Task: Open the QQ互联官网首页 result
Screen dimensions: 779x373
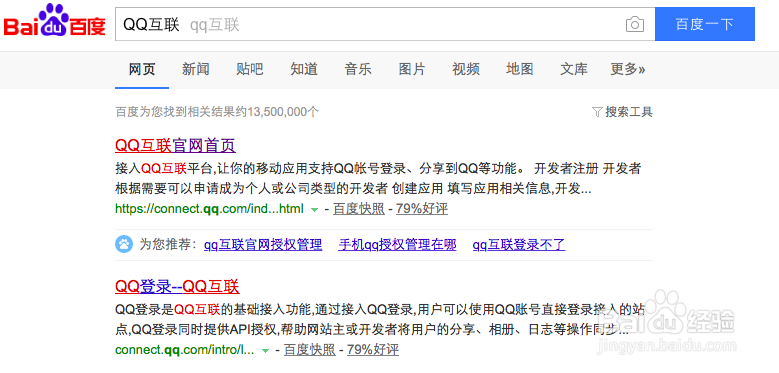Action: click(175, 146)
